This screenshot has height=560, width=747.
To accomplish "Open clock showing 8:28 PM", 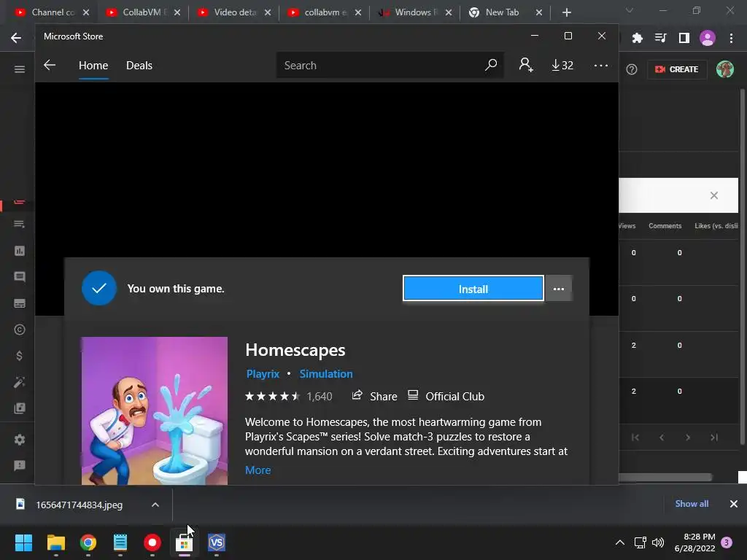I will tap(695, 542).
